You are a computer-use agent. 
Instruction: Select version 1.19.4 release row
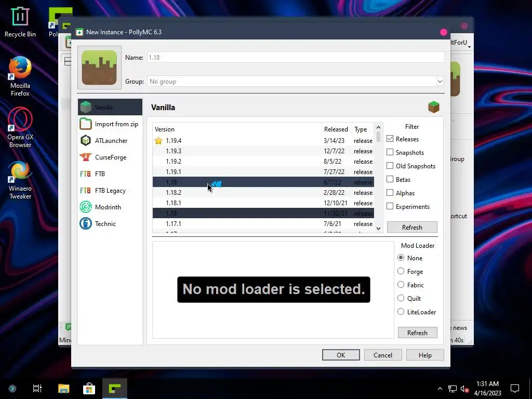pos(263,140)
